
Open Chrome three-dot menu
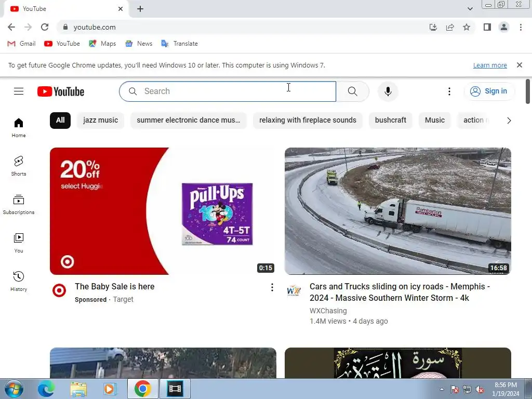[521, 27]
